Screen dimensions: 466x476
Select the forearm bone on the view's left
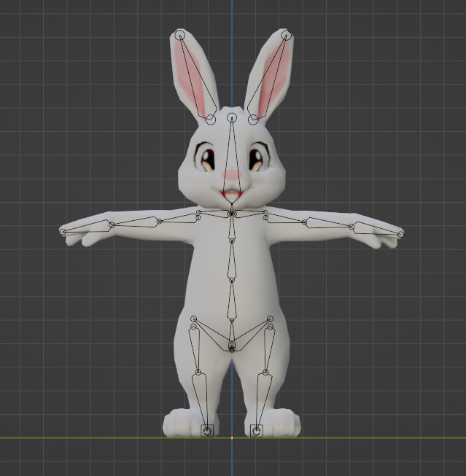click(x=136, y=222)
